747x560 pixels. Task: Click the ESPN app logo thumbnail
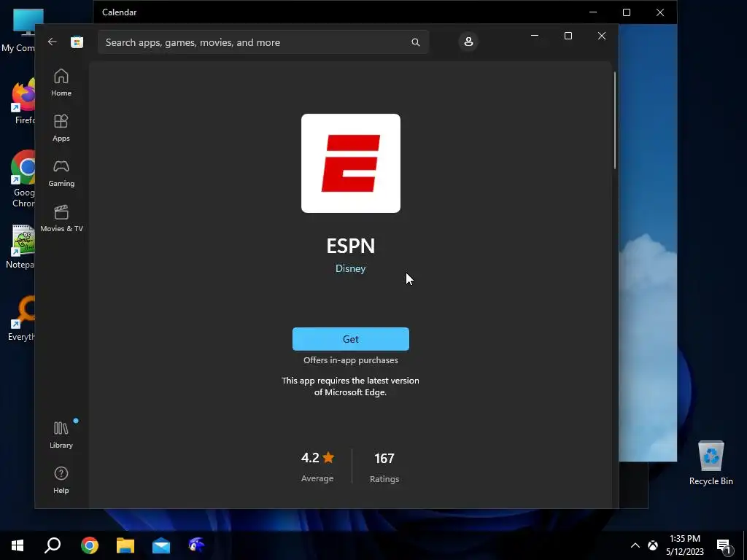(351, 163)
